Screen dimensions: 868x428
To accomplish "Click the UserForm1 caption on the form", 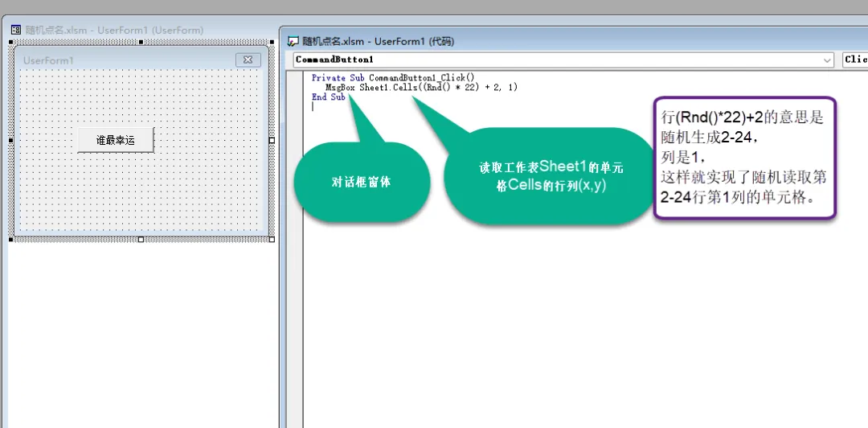I will pos(48,60).
